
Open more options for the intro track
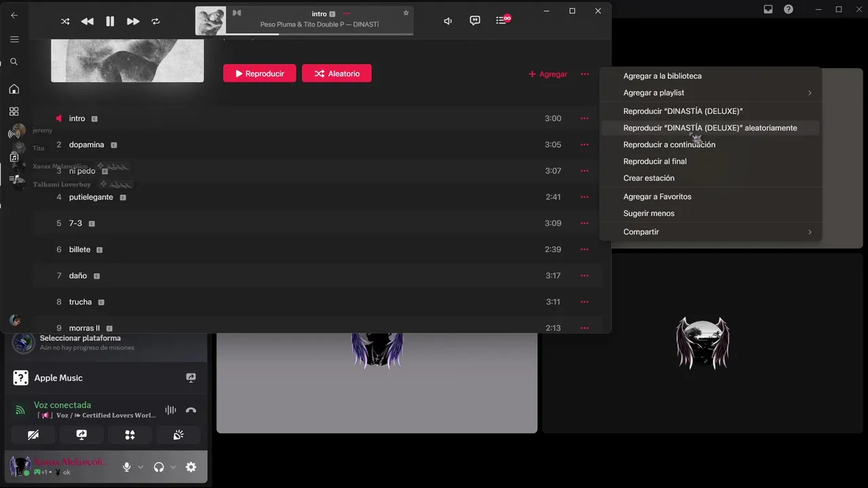(x=585, y=119)
